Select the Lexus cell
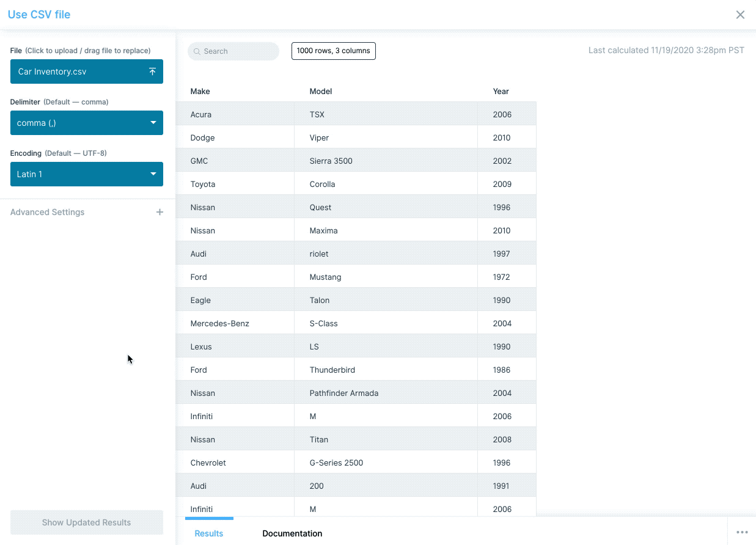756x545 pixels. click(x=235, y=346)
